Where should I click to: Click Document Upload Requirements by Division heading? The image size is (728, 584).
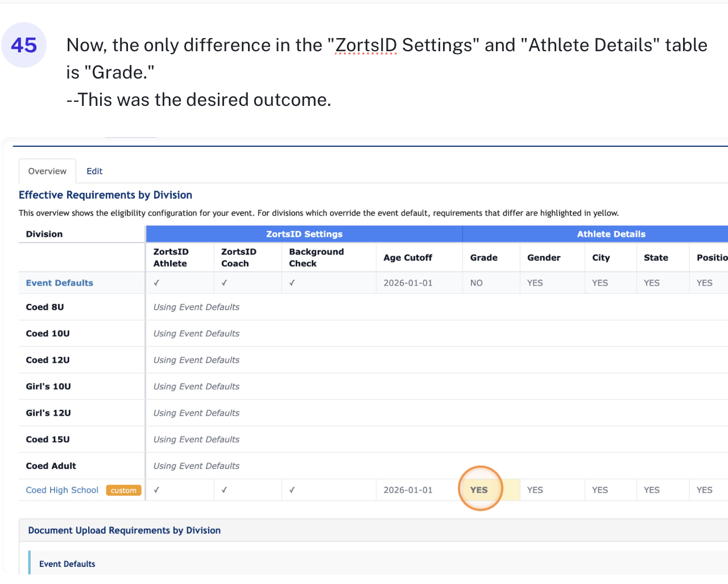(125, 530)
